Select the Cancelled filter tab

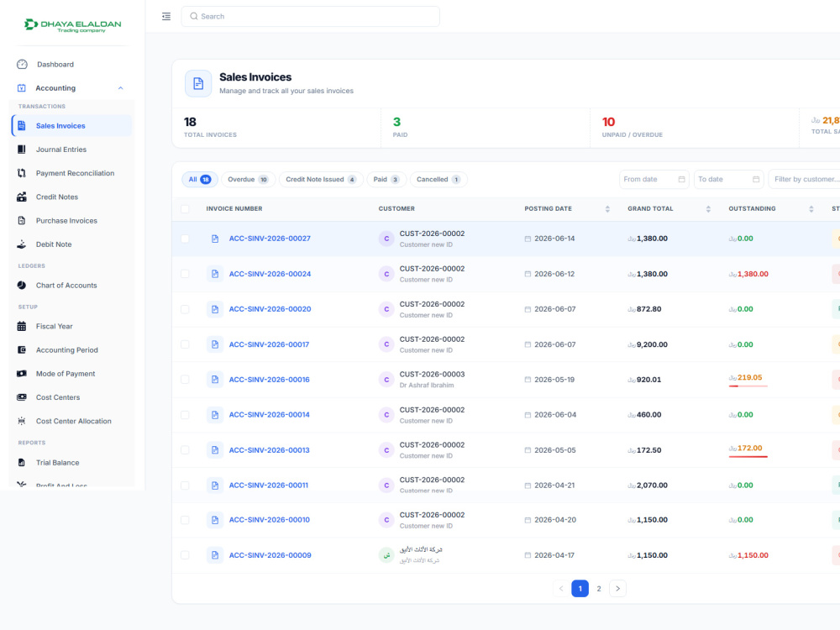click(x=438, y=180)
